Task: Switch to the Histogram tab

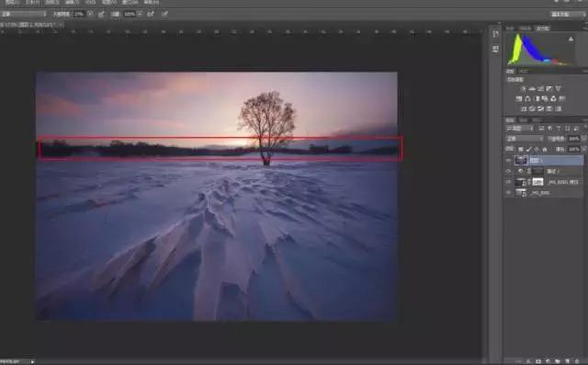Action: [543, 29]
